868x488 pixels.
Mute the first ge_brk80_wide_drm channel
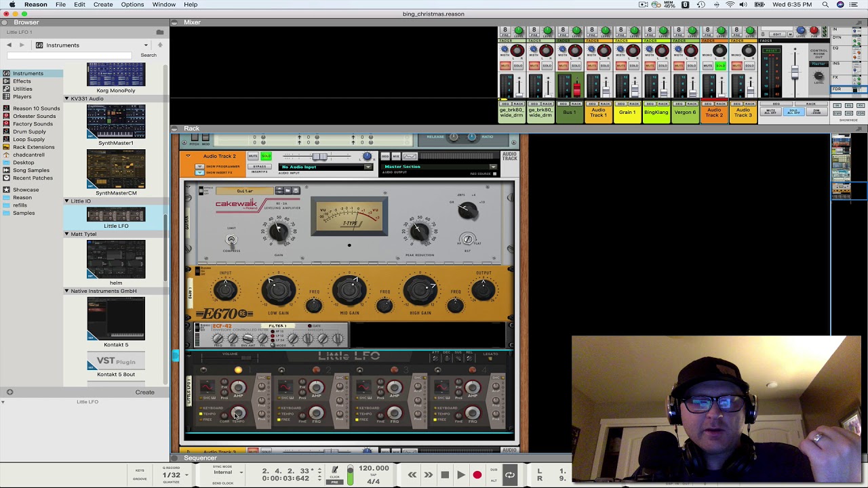pyautogui.click(x=505, y=66)
